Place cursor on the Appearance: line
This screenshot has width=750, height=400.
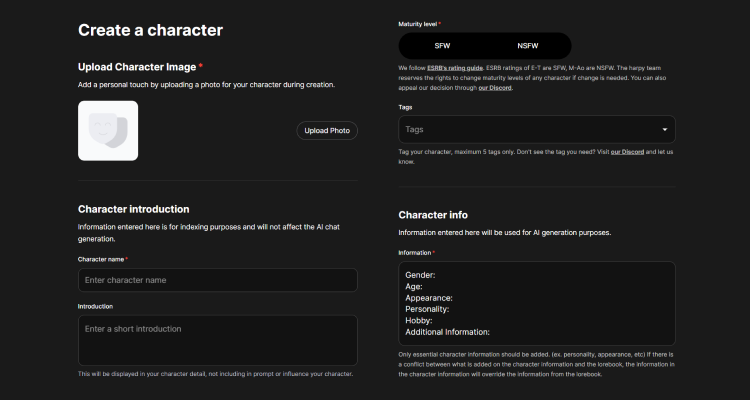[x=429, y=298]
